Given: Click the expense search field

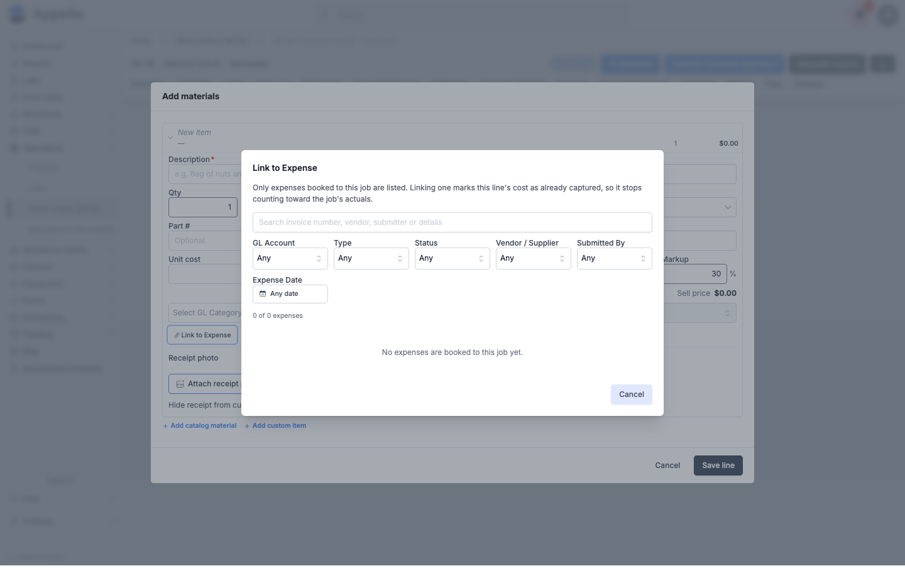Looking at the screenshot, I should [452, 222].
